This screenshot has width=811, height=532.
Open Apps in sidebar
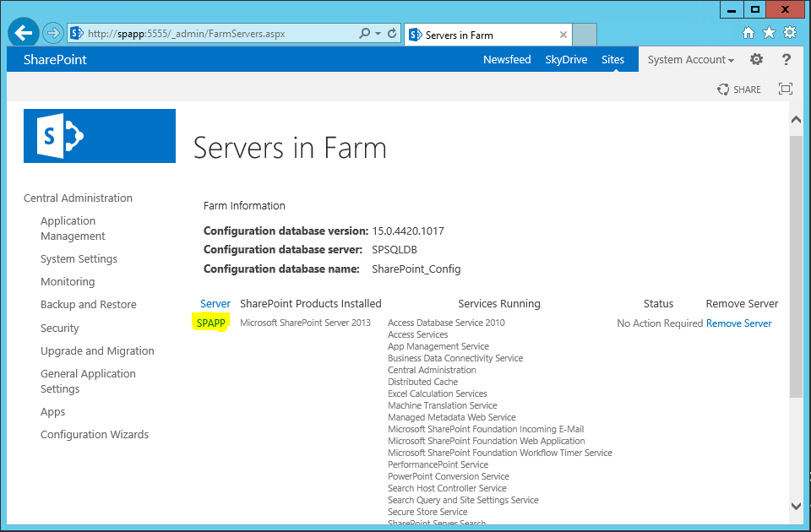coord(52,411)
